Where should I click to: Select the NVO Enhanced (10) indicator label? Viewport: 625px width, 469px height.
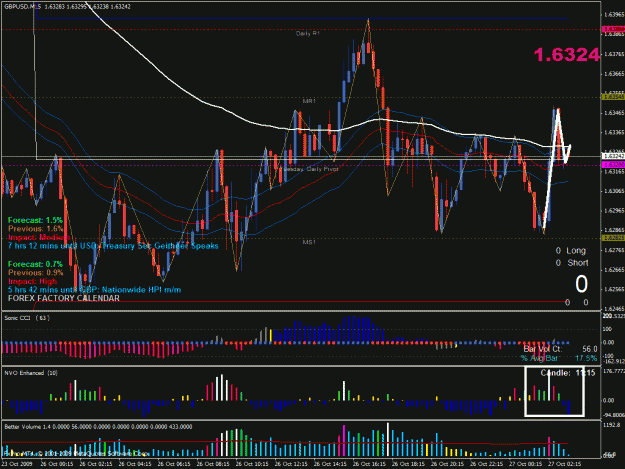[31, 373]
